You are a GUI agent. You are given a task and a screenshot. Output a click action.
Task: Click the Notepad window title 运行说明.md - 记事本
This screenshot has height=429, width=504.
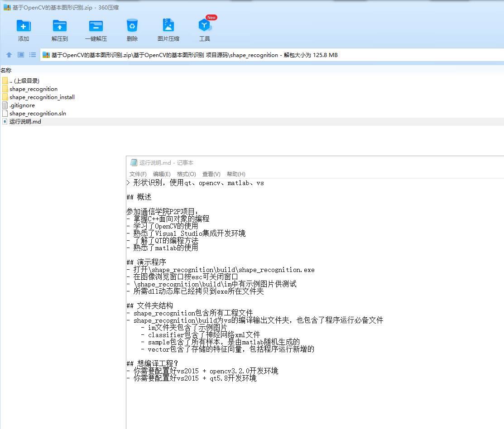click(x=166, y=163)
